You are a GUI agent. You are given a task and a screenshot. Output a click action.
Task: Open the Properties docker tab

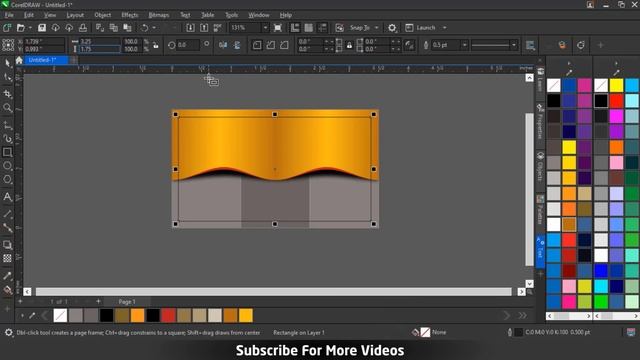(540, 122)
